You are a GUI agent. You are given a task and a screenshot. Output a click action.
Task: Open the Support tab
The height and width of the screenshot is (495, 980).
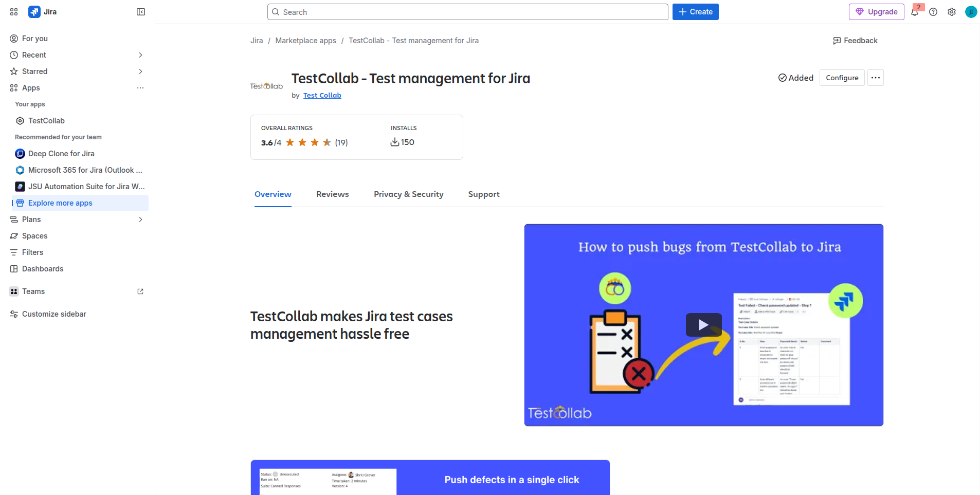pos(484,194)
